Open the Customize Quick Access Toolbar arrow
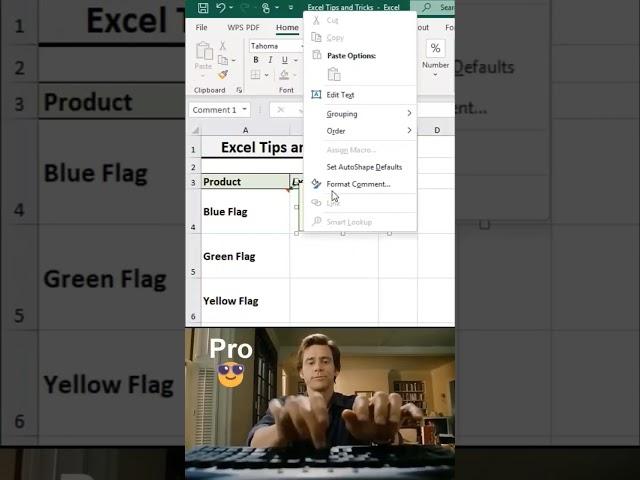This screenshot has width=640, height=480. pyautogui.click(x=291, y=7)
